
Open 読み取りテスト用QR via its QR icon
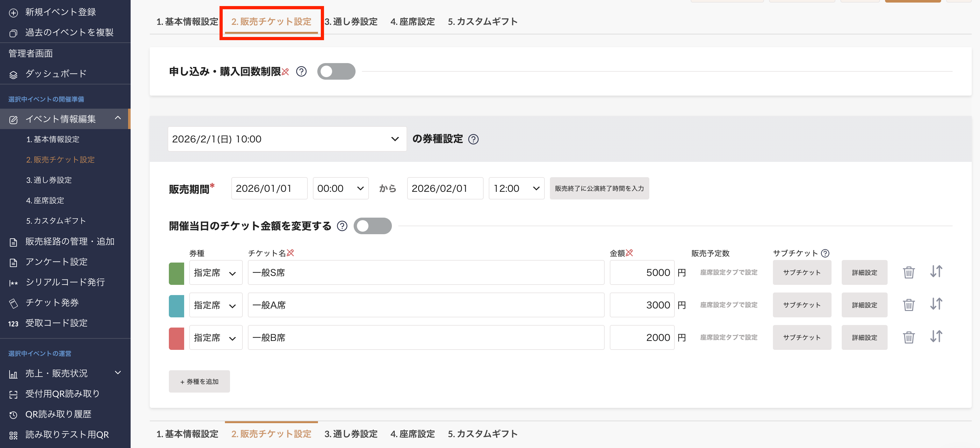pyautogui.click(x=13, y=435)
